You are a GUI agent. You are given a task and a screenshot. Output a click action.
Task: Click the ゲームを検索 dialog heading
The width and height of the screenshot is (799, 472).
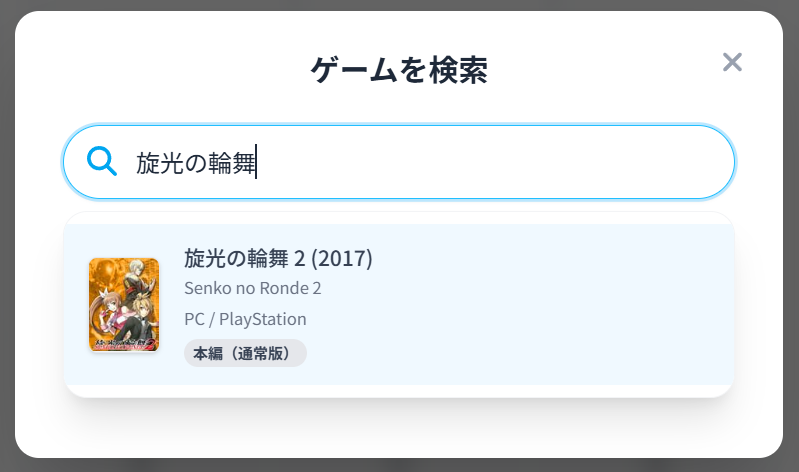click(x=399, y=70)
